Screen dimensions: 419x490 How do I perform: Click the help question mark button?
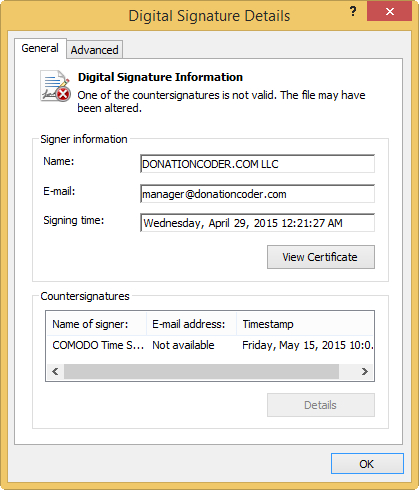tap(353, 12)
